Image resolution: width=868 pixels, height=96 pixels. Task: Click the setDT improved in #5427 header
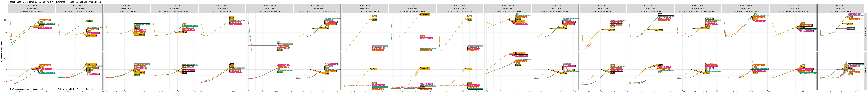(x=603, y=11)
